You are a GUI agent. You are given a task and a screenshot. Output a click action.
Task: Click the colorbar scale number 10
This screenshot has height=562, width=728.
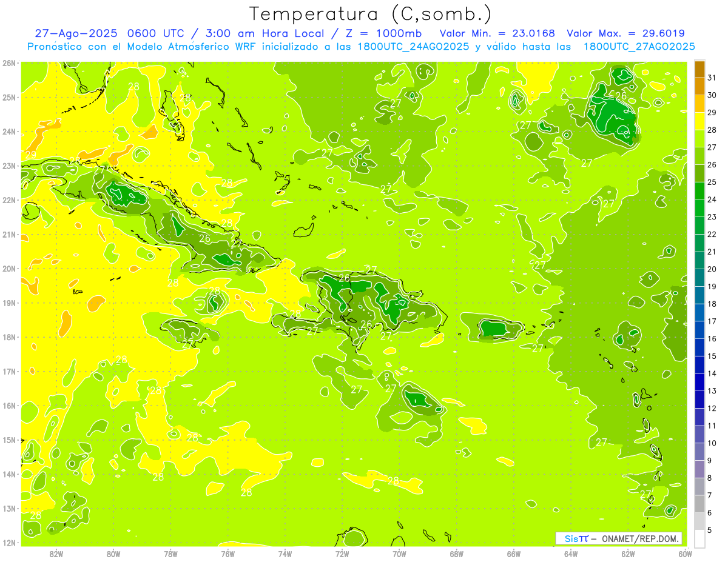(712, 443)
